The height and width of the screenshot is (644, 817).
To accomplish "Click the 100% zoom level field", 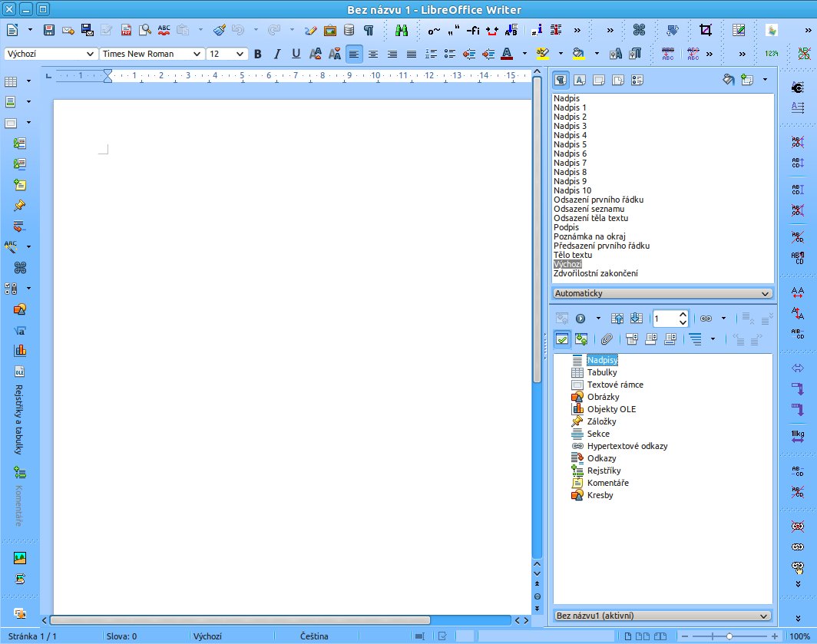I will [x=799, y=636].
